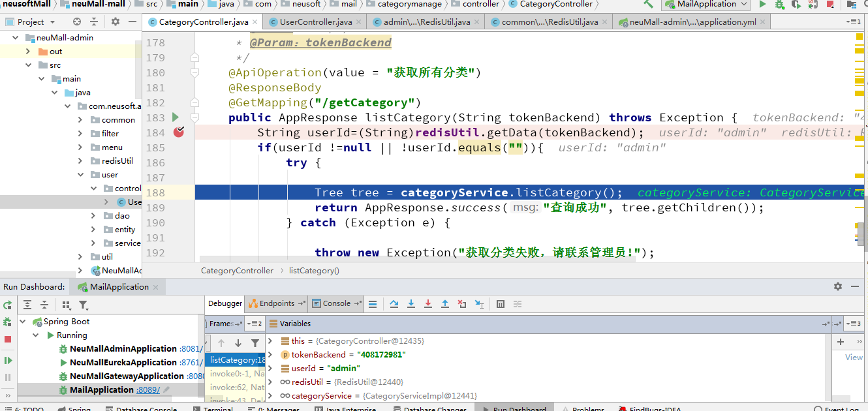Click the Build project hammer icon

pyautogui.click(x=648, y=4)
